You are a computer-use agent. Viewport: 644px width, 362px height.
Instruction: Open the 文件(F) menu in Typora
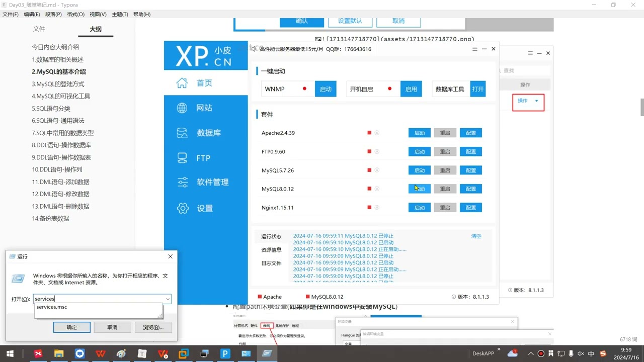point(11,14)
